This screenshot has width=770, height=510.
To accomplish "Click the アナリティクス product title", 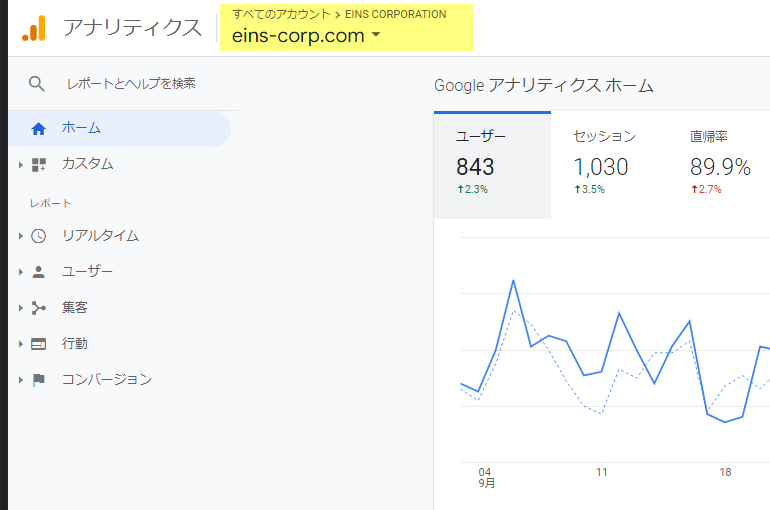I will [x=133, y=28].
